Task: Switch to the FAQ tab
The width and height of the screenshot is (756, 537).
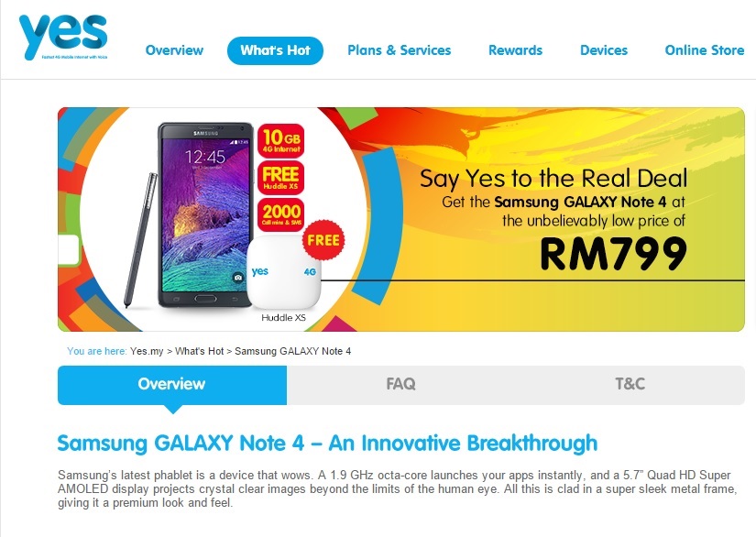Action: [x=400, y=384]
